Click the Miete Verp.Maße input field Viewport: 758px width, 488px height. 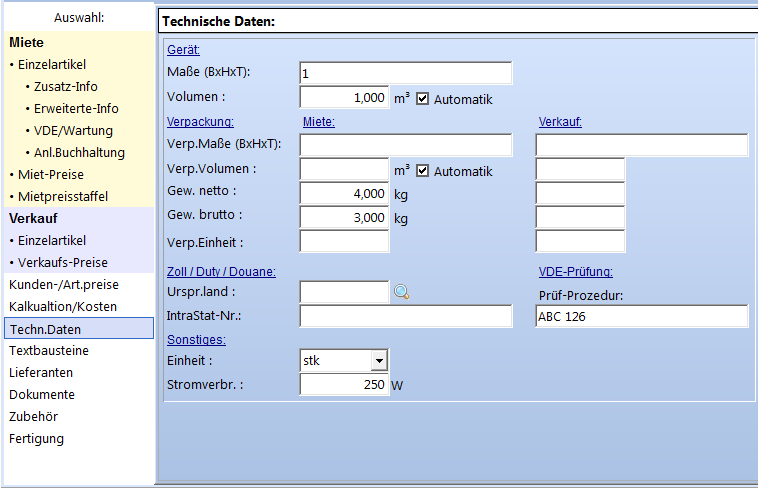coord(406,145)
